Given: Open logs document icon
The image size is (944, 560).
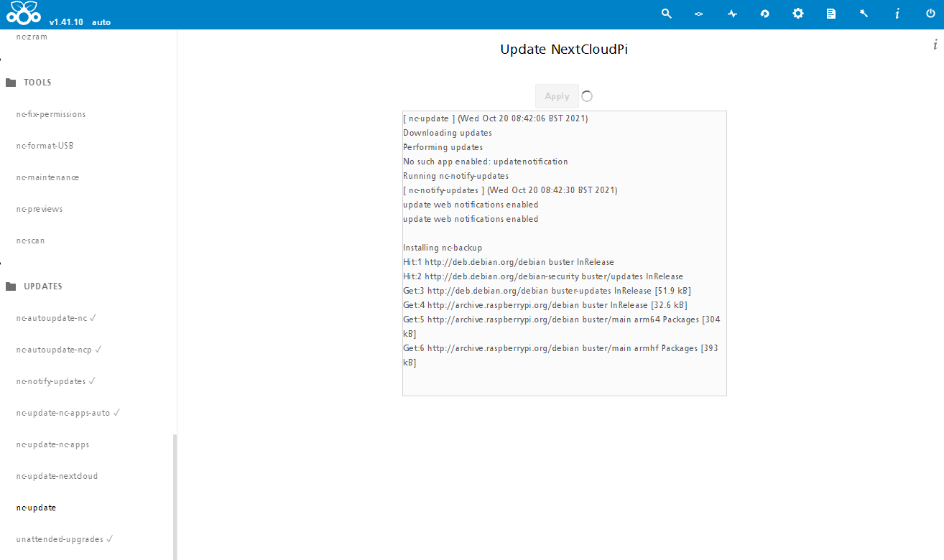Looking at the screenshot, I should click(x=831, y=14).
